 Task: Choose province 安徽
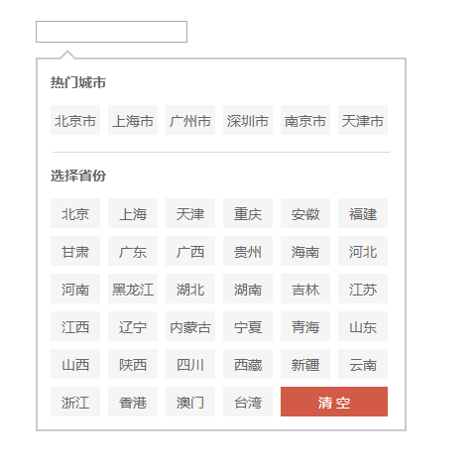305,213
